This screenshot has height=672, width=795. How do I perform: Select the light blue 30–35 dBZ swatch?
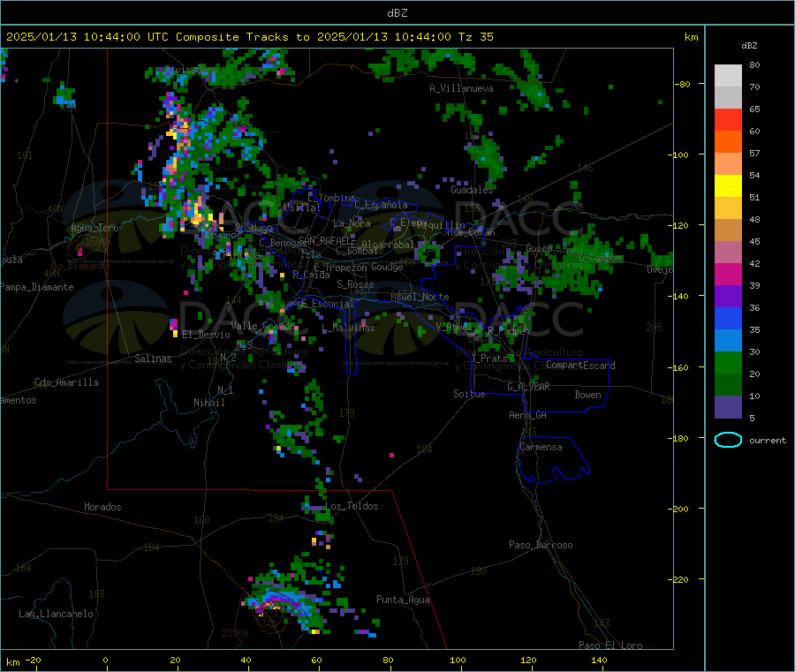coord(728,341)
